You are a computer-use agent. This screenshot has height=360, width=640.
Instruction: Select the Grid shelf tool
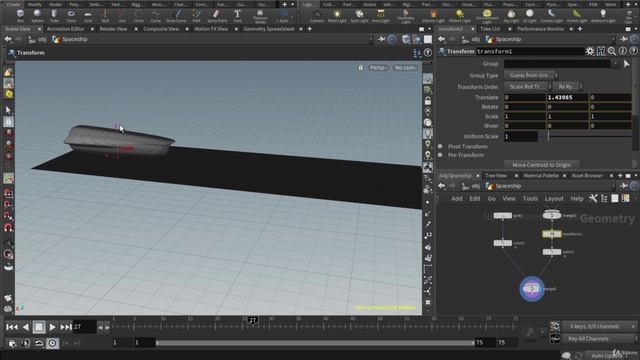pyautogui.click(x=88, y=16)
